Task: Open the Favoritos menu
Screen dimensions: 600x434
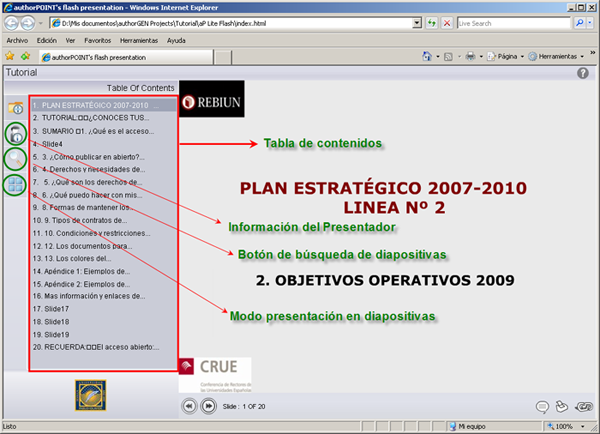Action: [x=98, y=41]
